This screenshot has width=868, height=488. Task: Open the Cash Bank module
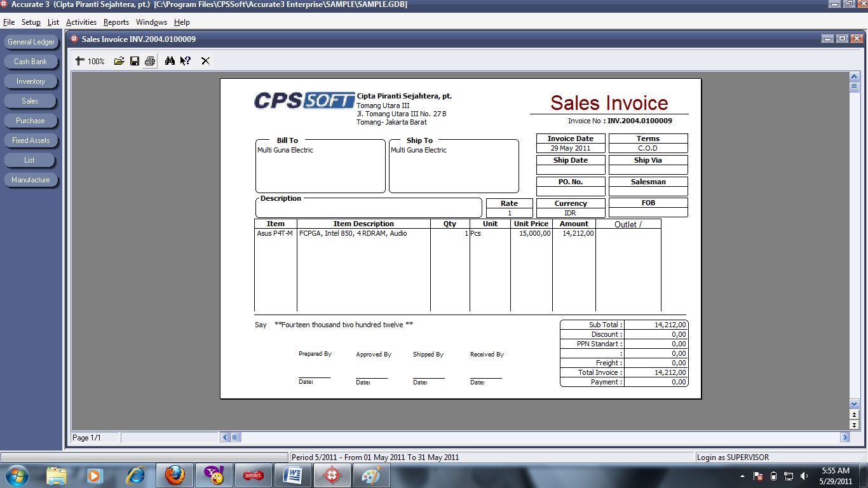pos(31,62)
